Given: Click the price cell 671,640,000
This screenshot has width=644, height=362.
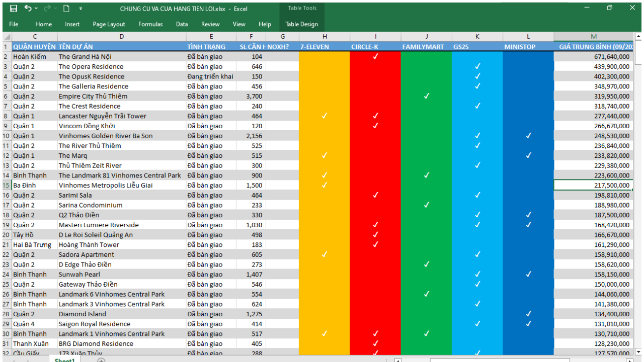Looking at the screenshot, I should (594, 56).
